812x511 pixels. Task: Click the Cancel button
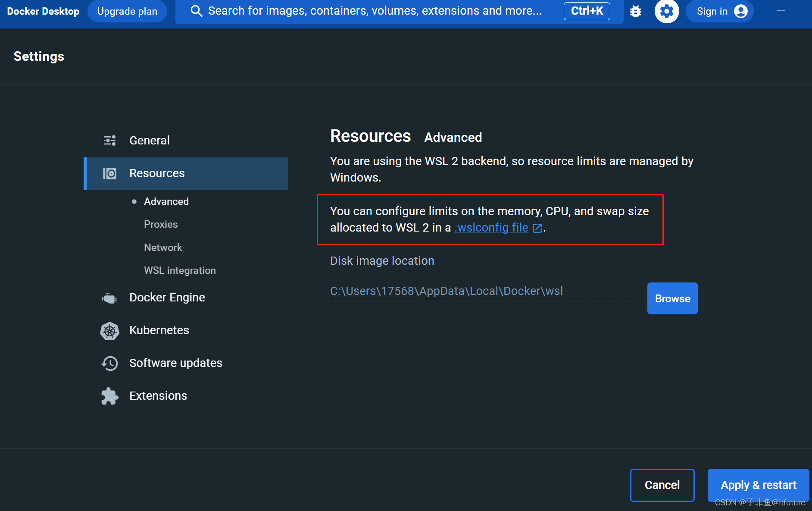(x=662, y=485)
